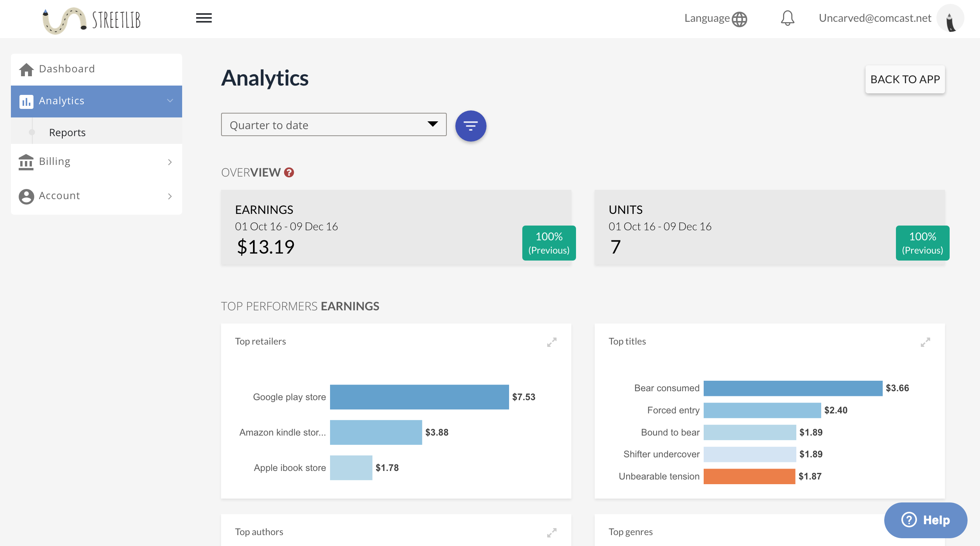Click the Dashboard home icon
980x546 pixels.
pyautogui.click(x=26, y=70)
